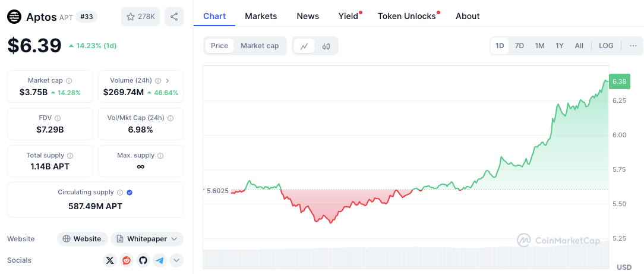Open chart more options ellipsis menu
Image resolution: width=644 pixels, height=274 pixels.
click(x=633, y=46)
